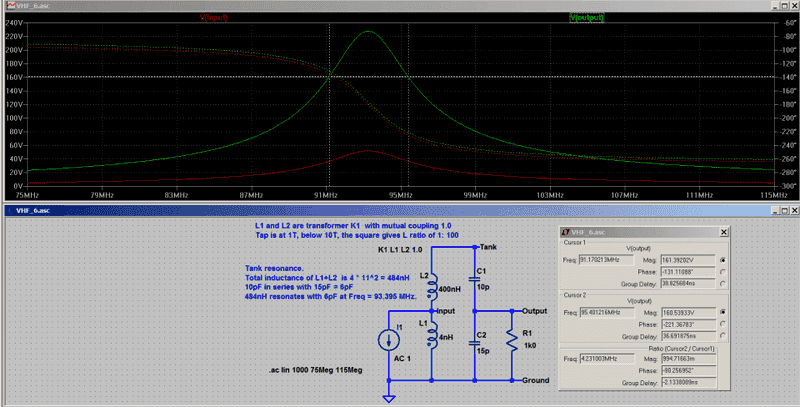800x407 pixels.
Task: Select Cursor 2 Group Delay radio button
Action: pyautogui.click(x=723, y=334)
